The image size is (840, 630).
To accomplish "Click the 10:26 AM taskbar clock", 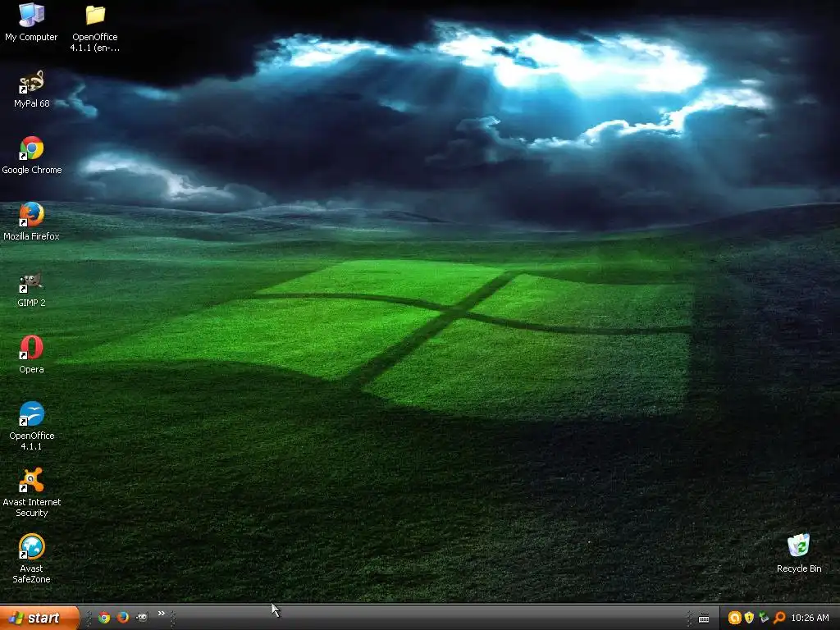I will (810, 619).
